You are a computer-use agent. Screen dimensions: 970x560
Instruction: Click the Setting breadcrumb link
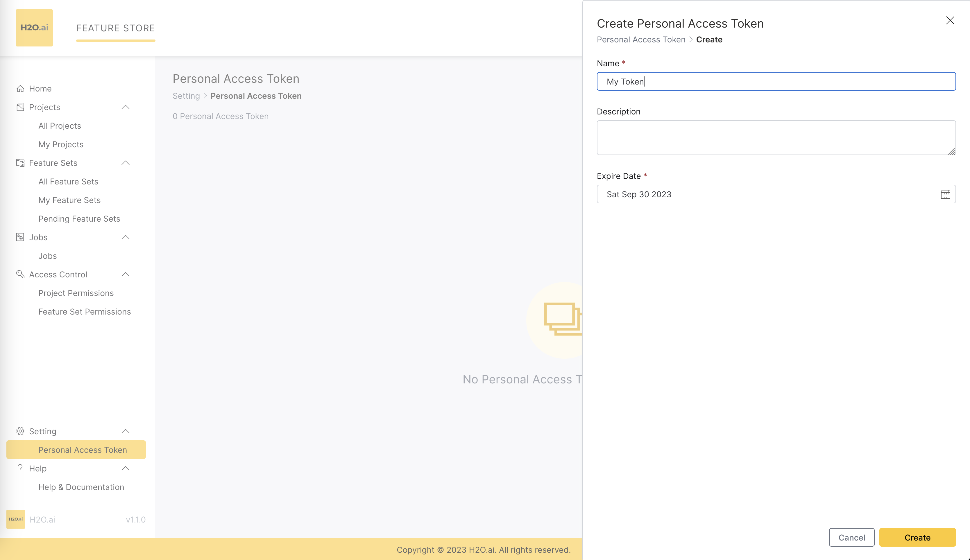point(186,96)
